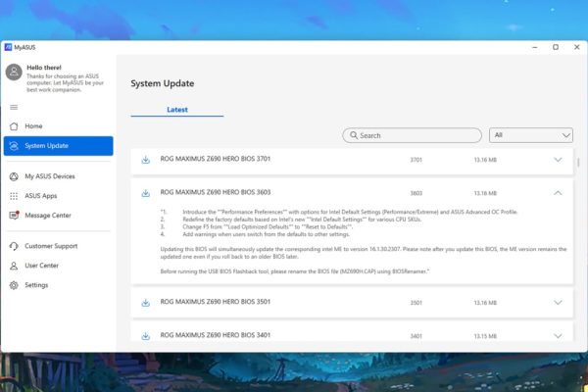588x392 pixels.
Task: Click the Home house icon
Action: click(x=14, y=126)
